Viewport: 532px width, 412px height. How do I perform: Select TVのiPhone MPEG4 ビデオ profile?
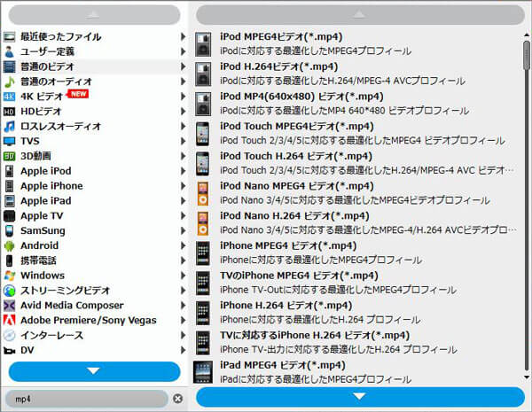coord(356,283)
